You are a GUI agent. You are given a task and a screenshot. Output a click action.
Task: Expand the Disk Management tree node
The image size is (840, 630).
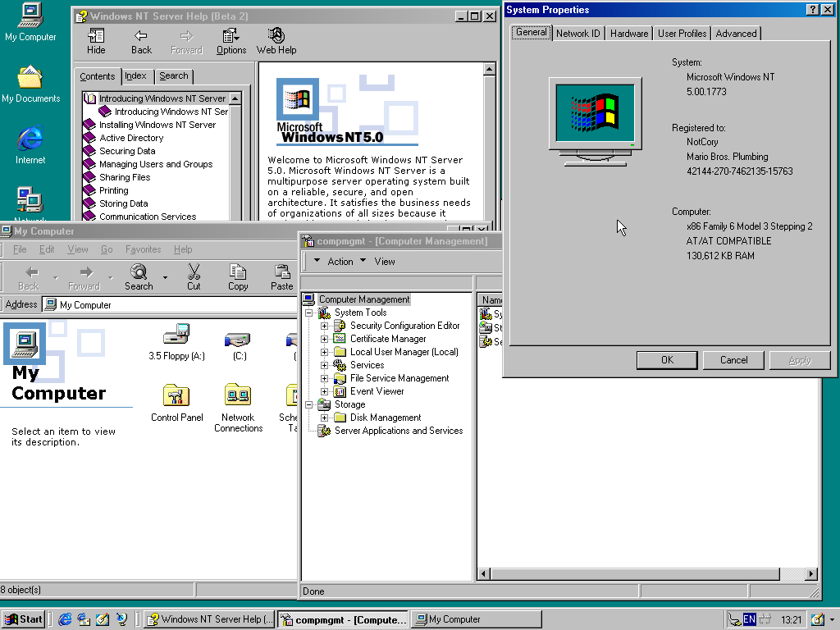tap(325, 418)
